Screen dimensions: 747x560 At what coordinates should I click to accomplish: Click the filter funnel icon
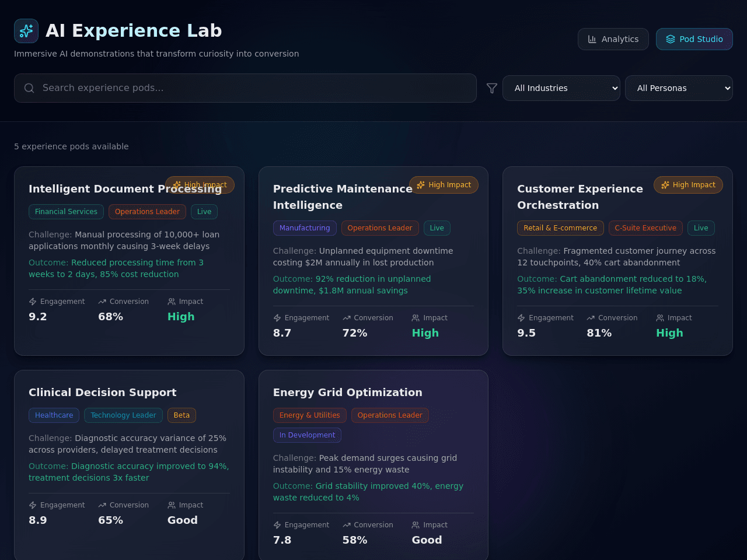[x=492, y=88]
